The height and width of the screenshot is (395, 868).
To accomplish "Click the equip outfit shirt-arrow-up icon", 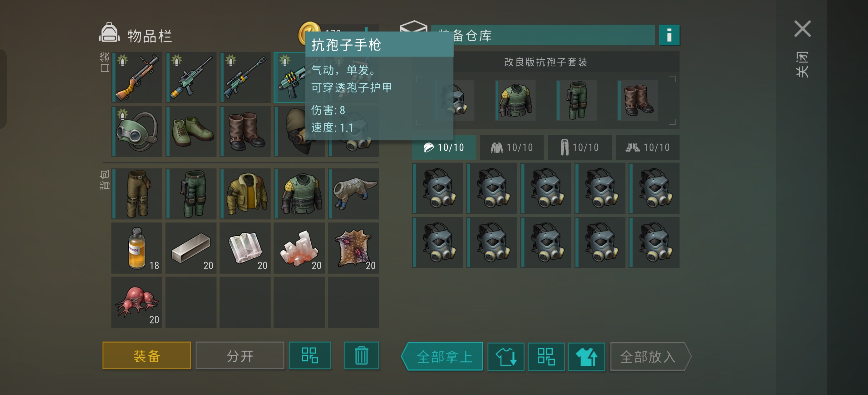I will 586,357.
